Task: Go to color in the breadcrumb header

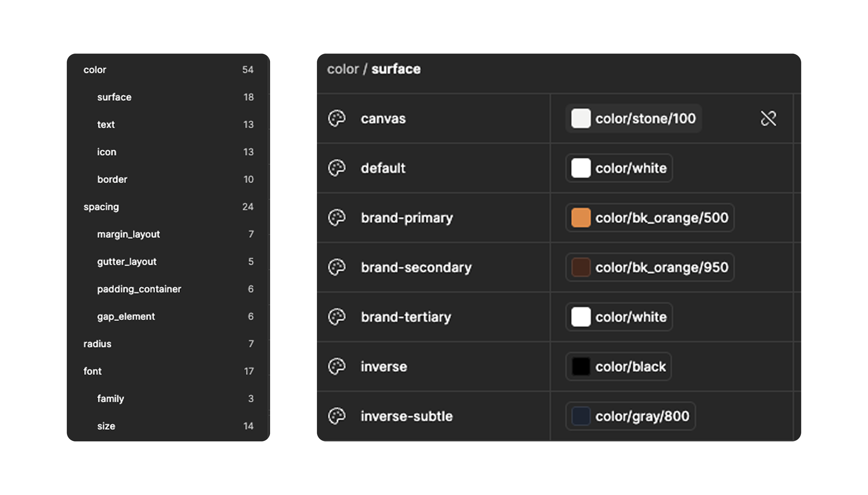Action: 342,69
